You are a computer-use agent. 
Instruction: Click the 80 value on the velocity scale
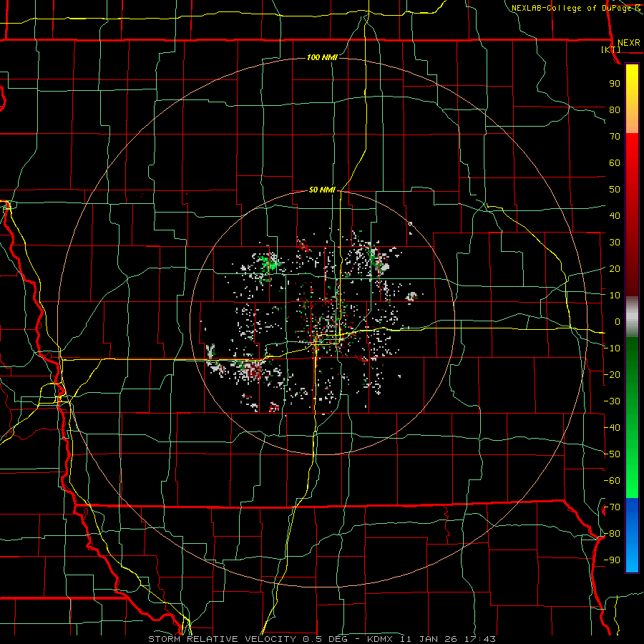(615, 109)
